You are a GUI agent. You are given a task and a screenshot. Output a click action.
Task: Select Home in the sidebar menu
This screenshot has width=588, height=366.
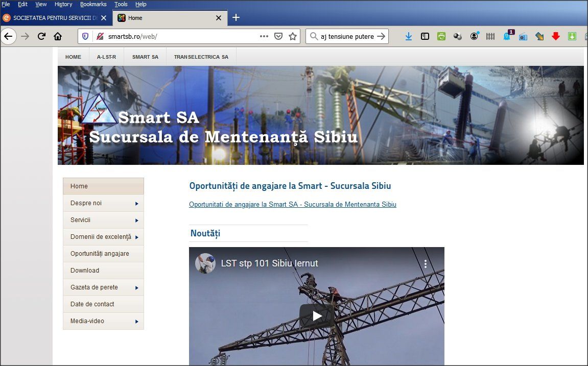point(104,186)
